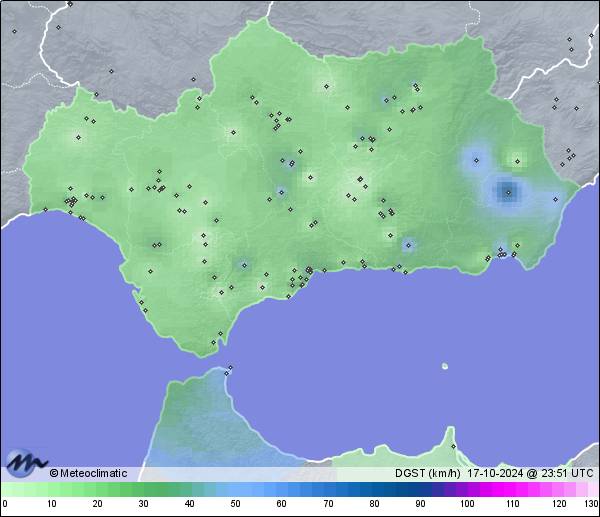This screenshot has width=600, height=517.
Task: Pick the 100 km/h purple legend color
Action: click(x=466, y=489)
